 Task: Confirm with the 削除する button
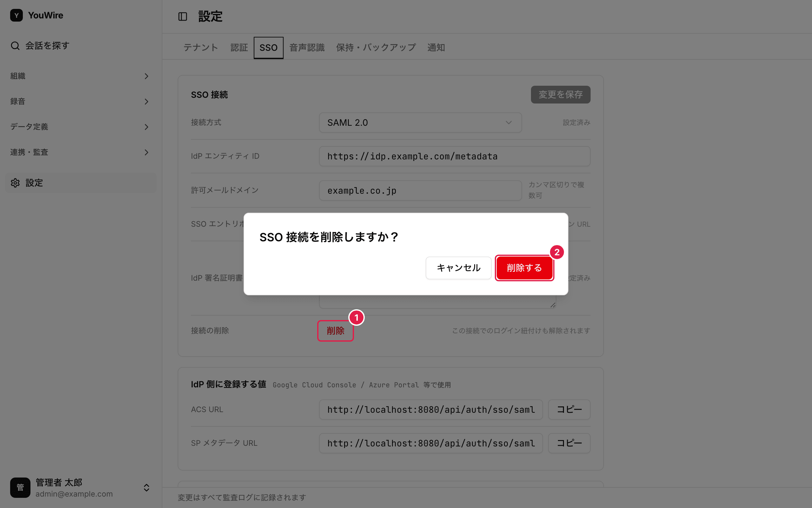(x=524, y=268)
